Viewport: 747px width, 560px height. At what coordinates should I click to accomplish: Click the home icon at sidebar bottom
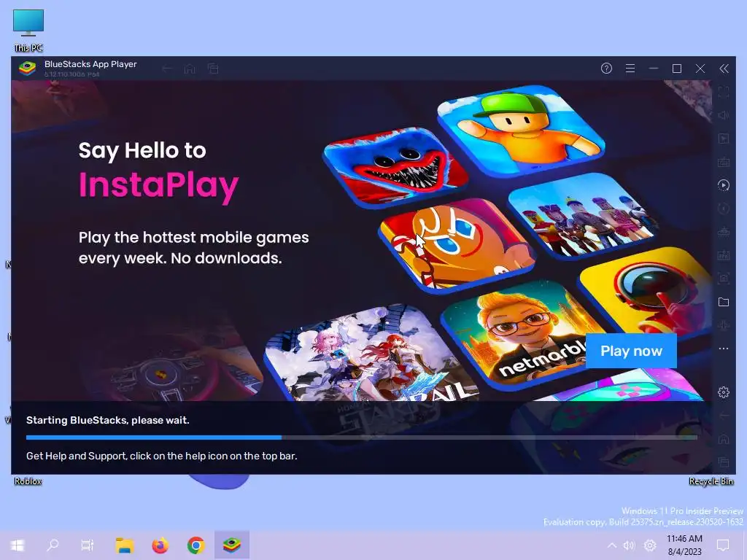pos(723,438)
